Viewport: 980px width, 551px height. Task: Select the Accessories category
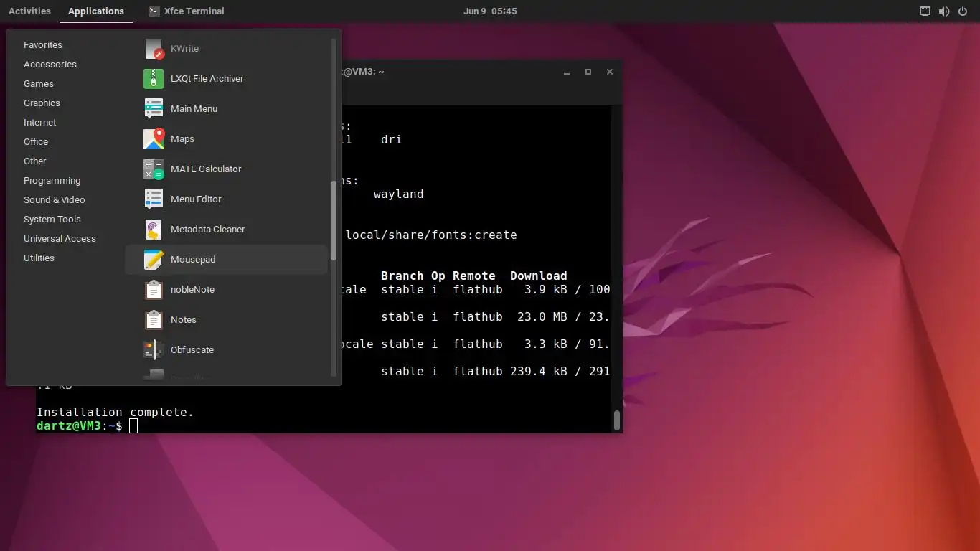click(50, 65)
